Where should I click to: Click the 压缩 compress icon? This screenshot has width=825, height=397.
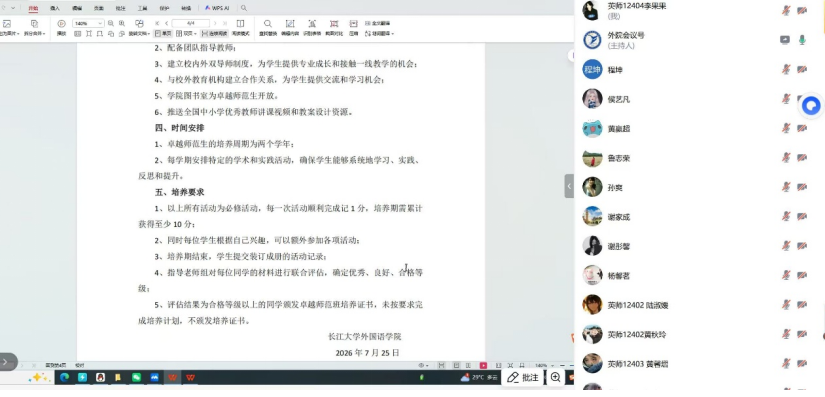(x=354, y=27)
